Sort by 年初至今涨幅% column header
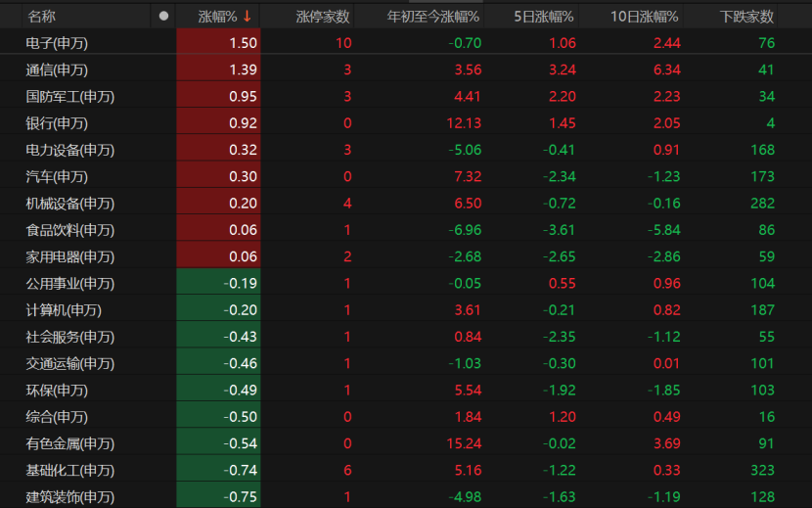 [x=432, y=16]
